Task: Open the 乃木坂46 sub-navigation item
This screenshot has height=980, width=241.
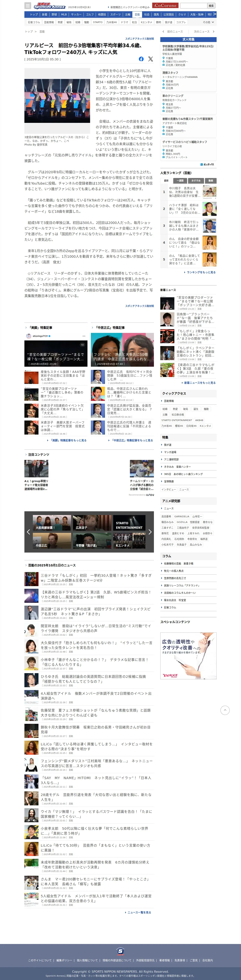Action: click(111, 23)
